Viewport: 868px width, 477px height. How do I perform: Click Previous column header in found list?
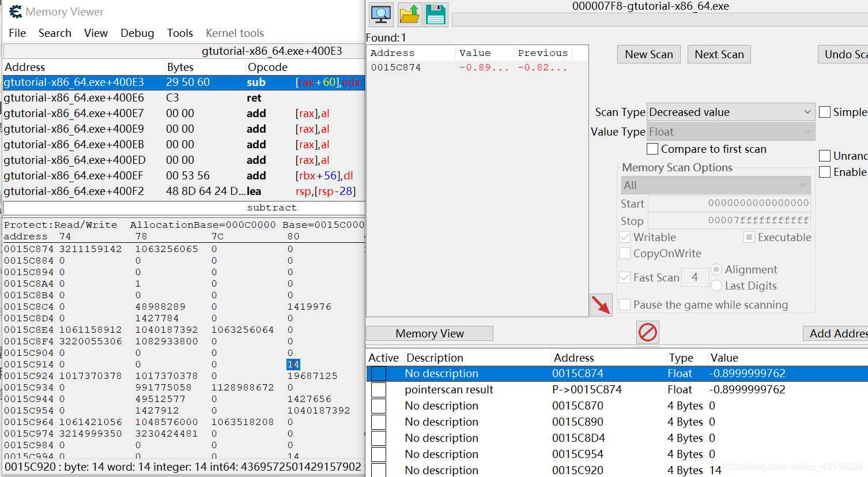pos(543,53)
